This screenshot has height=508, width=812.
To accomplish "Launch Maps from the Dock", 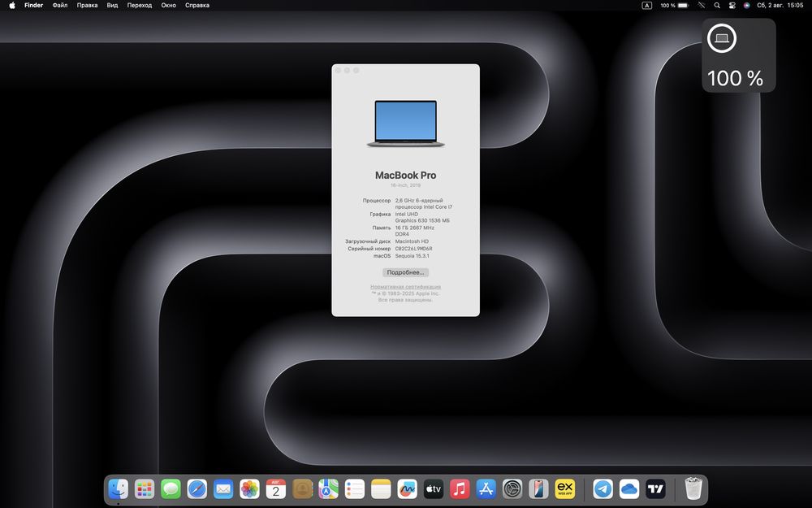I will [328, 488].
